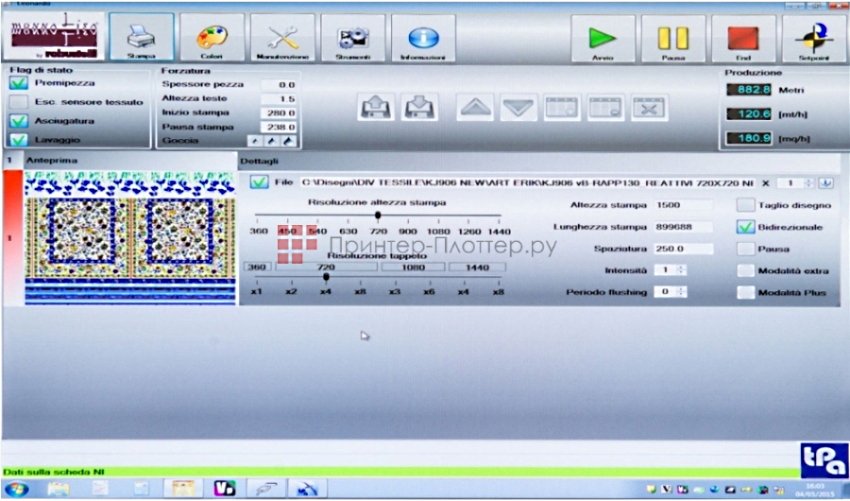Screen dimensions: 850x501
Task: Edit the Spessore pezza value
Action: pyautogui.click(x=279, y=85)
